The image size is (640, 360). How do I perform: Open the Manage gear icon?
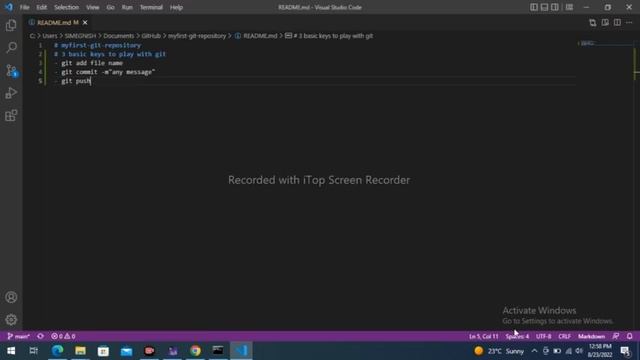pos(11,320)
